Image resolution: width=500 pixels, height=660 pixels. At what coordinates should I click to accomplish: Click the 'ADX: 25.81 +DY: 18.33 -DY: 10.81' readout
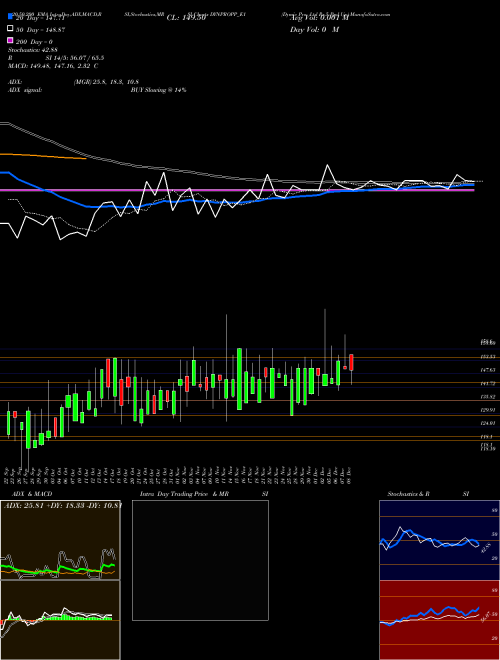(x=63, y=505)
